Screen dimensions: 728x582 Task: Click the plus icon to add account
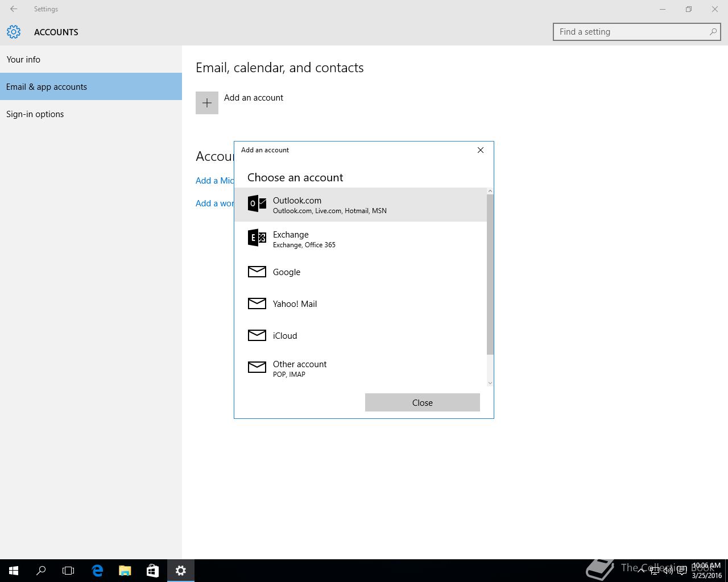pos(207,103)
